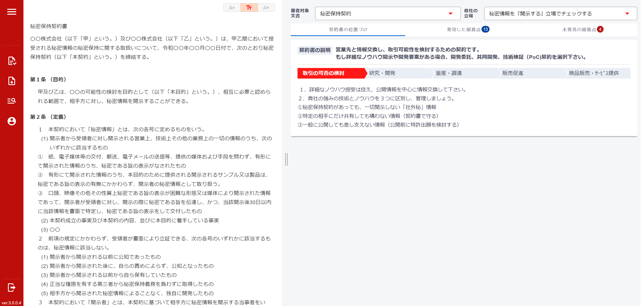Click the logout icon at sidebar bottom
Screen dimensions: 644x306
[x=12, y=287]
